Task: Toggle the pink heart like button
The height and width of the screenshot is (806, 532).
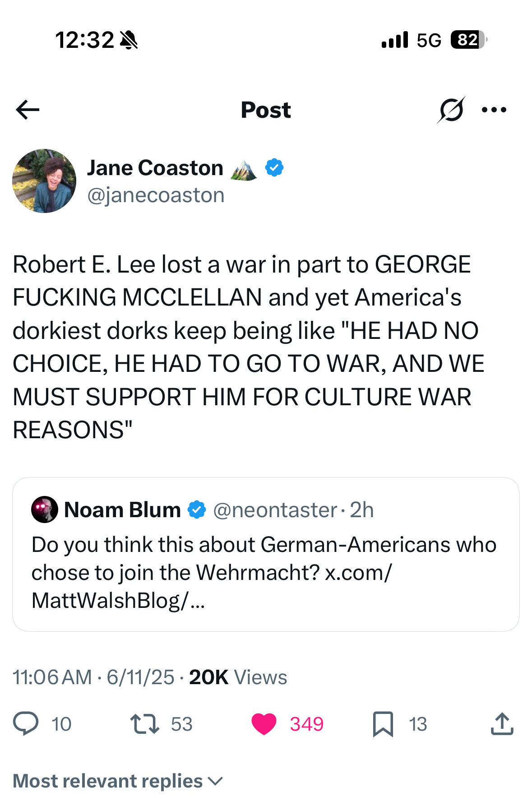Action: (264, 724)
